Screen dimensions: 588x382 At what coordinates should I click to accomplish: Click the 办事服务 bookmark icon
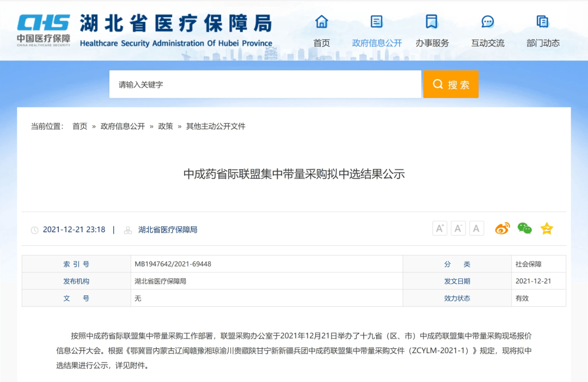point(432,21)
